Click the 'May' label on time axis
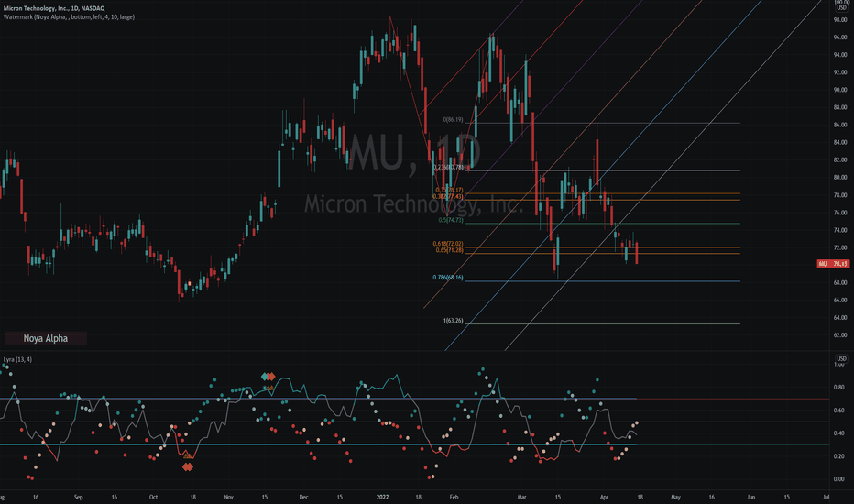The height and width of the screenshot is (504, 854). (676, 497)
